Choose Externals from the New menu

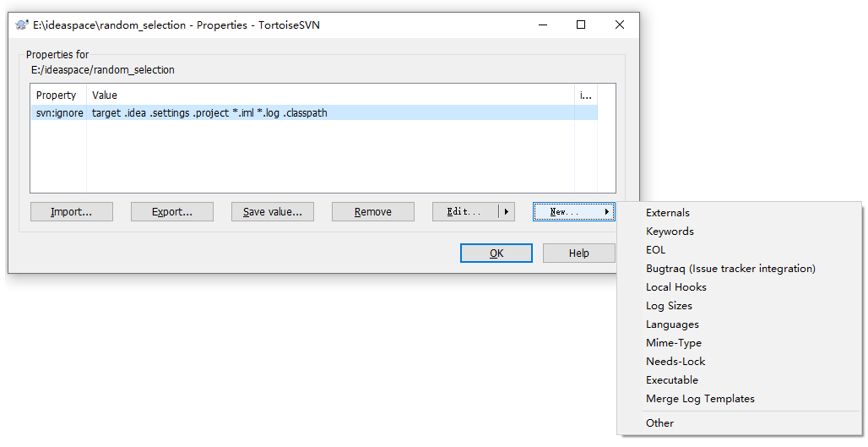[740, 213]
